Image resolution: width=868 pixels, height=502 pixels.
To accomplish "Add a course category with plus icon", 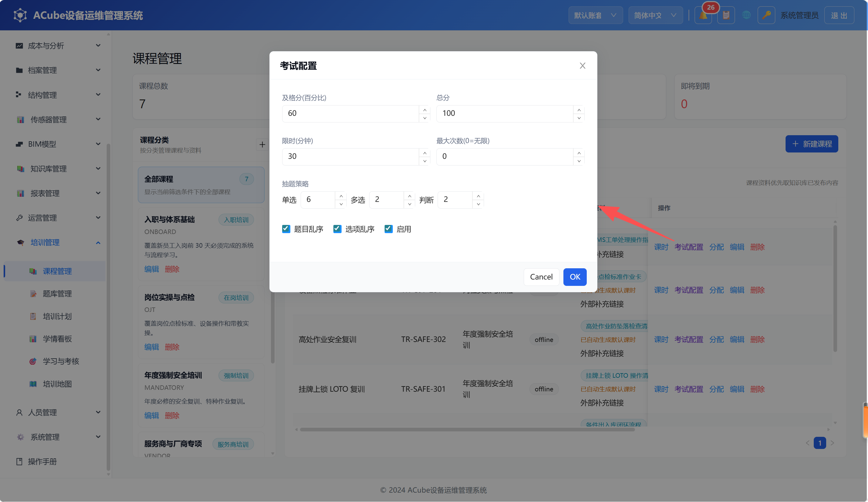I will tap(262, 144).
